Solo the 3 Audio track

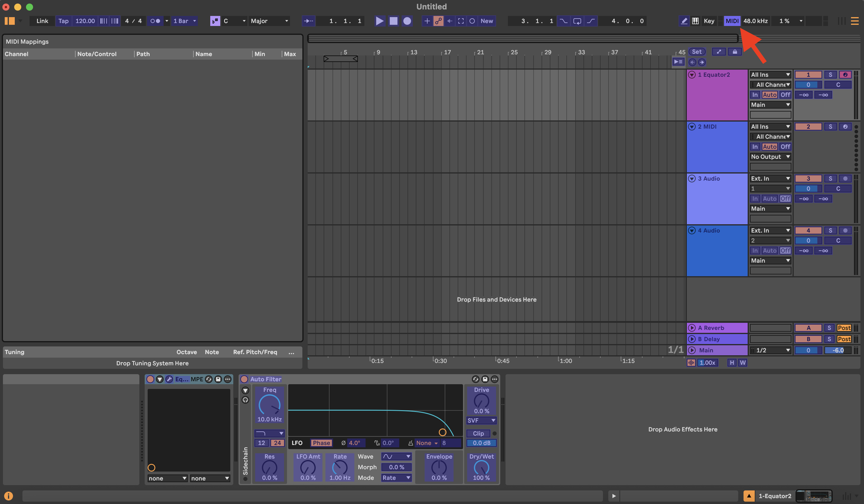[830, 179]
